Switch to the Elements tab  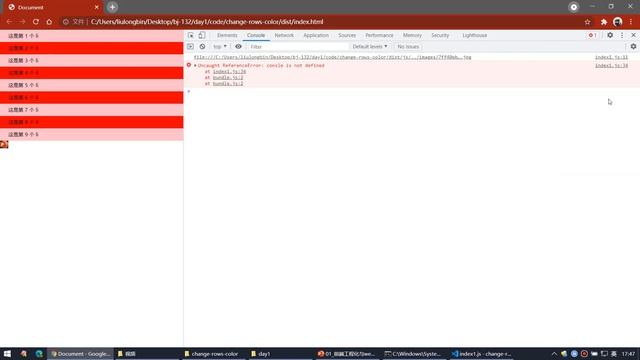tap(227, 36)
